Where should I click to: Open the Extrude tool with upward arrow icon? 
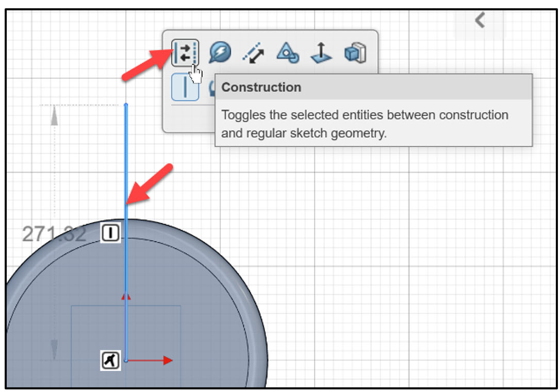pos(321,54)
